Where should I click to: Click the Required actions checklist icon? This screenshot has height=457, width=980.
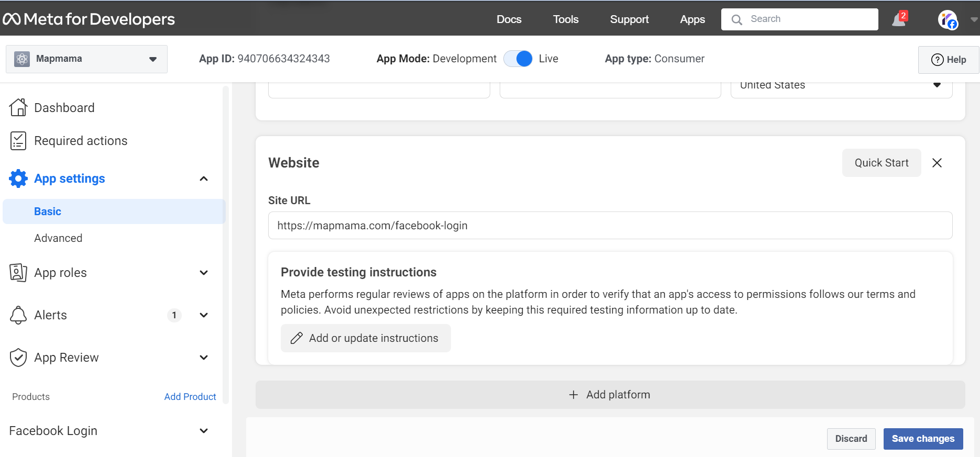click(18, 141)
